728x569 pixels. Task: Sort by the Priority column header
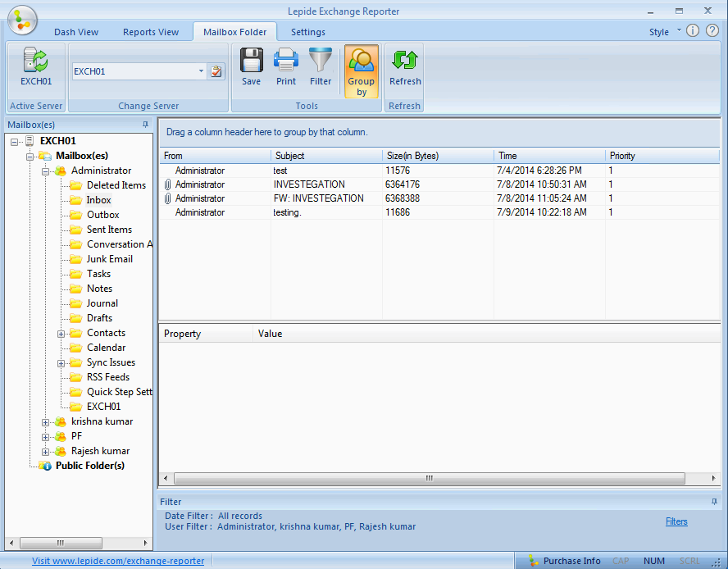coord(662,156)
